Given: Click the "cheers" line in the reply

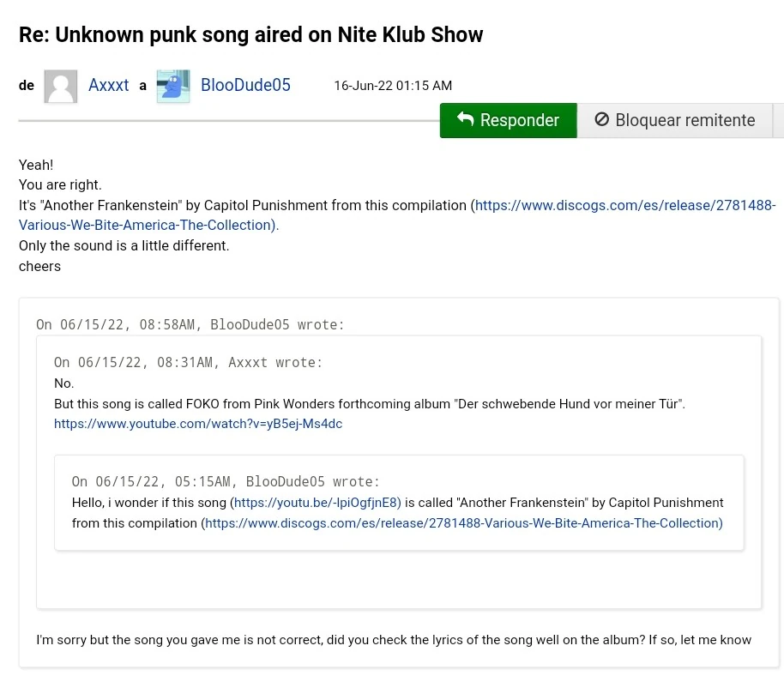Looking at the screenshot, I should pyautogui.click(x=40, y=266).
